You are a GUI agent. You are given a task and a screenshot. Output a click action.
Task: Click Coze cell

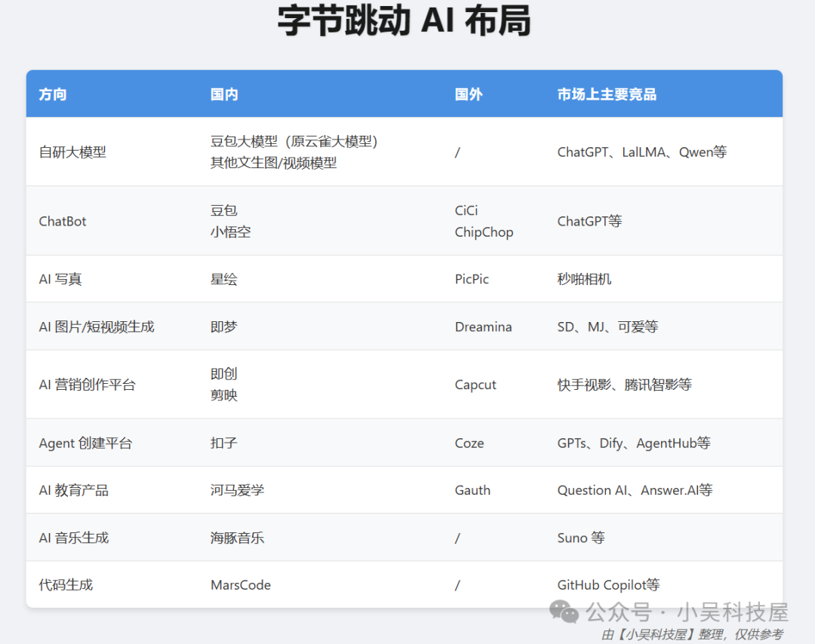(x=469, y=443)
